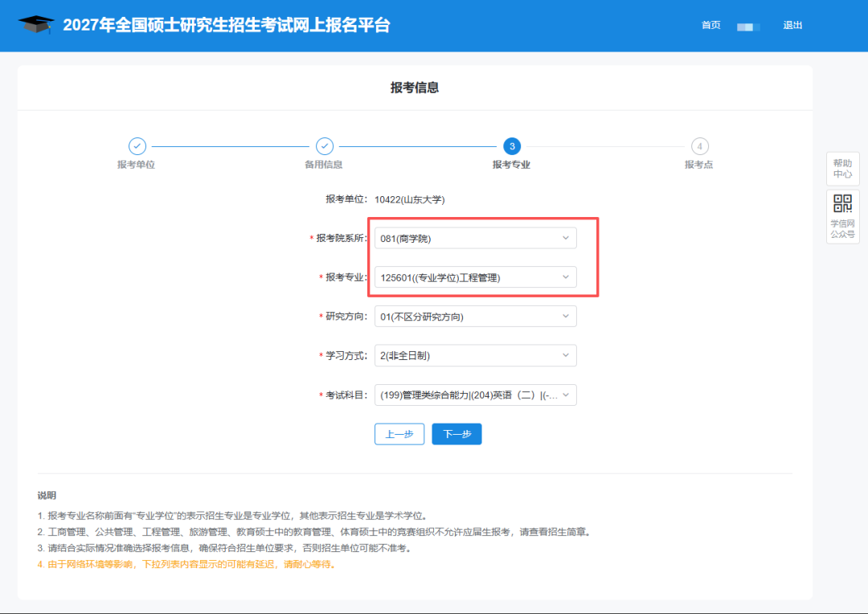
Task: Click step 2 备用信息 checkmark circle
Action: (325, 146)
